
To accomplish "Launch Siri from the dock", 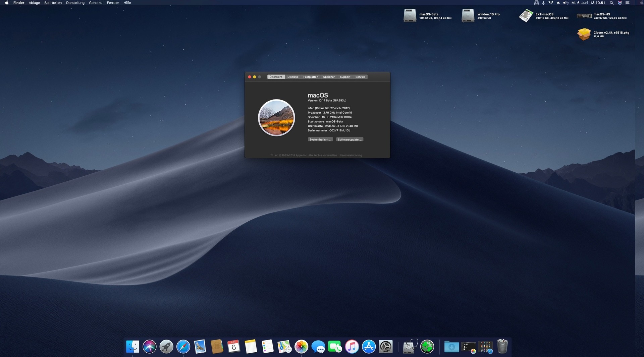I will coord(149,347).
